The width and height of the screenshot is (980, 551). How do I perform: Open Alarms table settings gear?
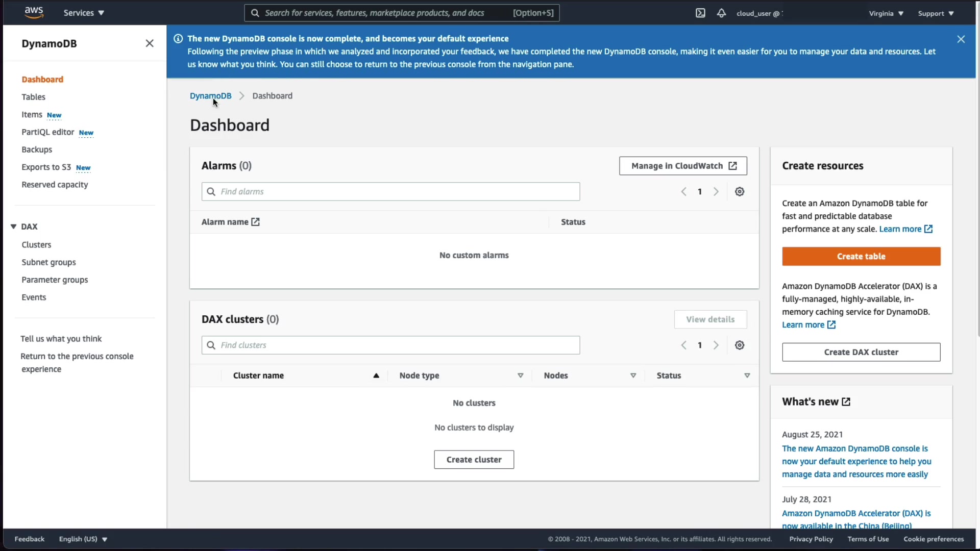click(x=740, y=192)
